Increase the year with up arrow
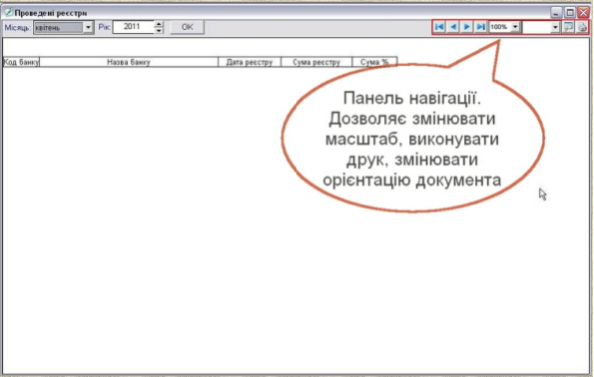Viewport: 594px width, 377px height. click(159, 24)
